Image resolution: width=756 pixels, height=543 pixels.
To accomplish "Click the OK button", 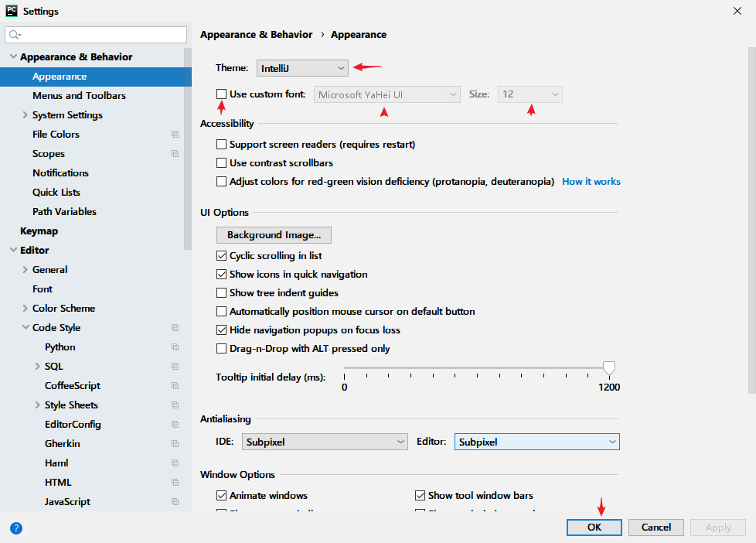I will pyautogui.click(x=594, y=527).
